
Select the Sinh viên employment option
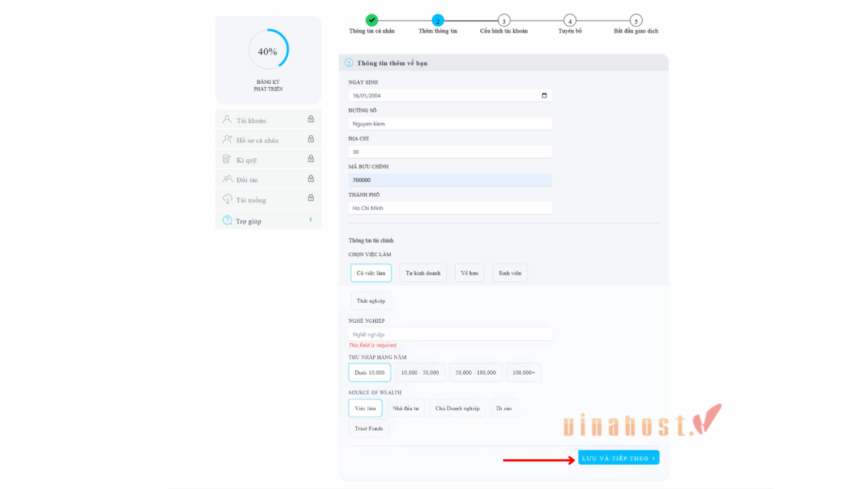pos(510,273)
